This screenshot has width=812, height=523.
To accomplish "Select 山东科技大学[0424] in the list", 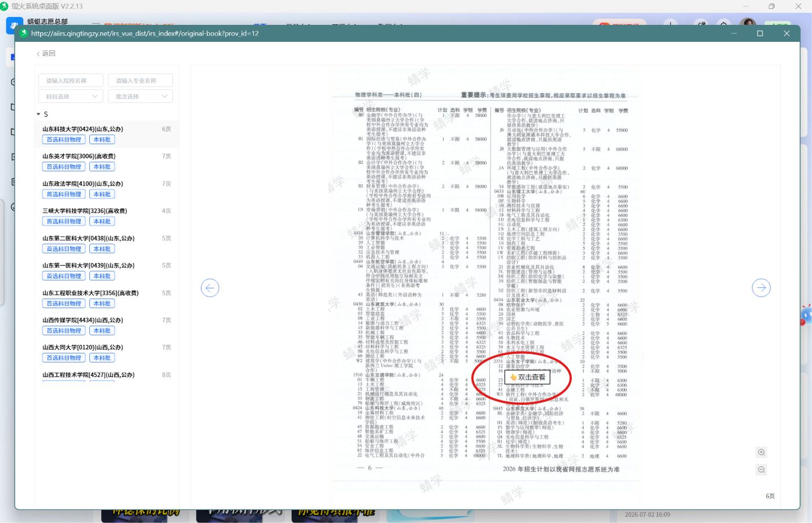I will point(106,134).
